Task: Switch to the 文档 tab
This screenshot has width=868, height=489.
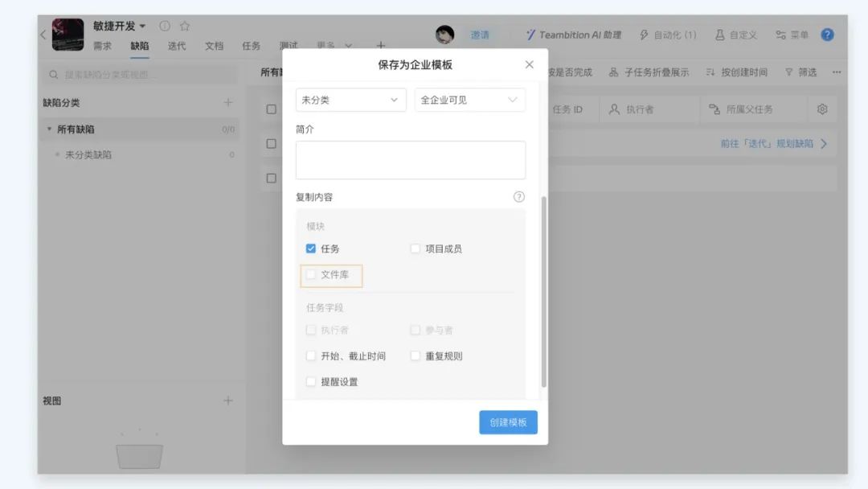Action: pos(214,47)
